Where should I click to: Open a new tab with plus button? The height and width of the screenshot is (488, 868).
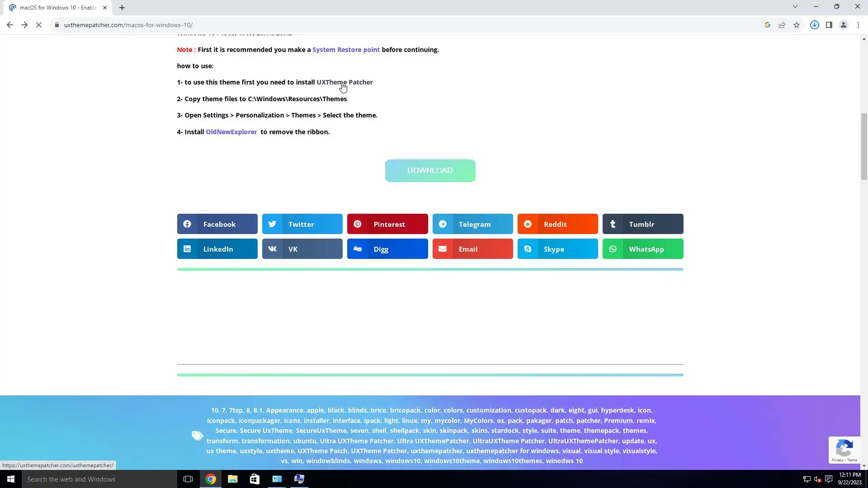[122, 8]
